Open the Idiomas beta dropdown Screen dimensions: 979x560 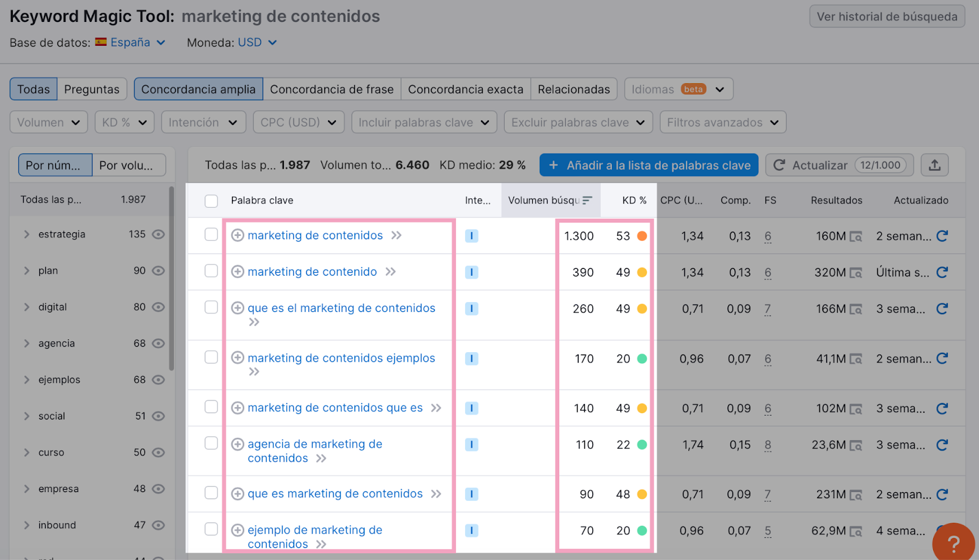pyautogui.click(x=679, y=89)
